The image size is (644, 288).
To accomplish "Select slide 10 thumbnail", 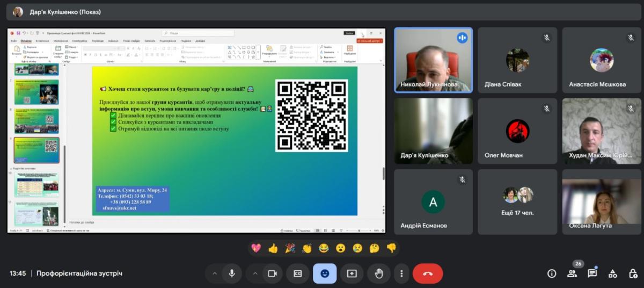I will [x=37, y=185].
